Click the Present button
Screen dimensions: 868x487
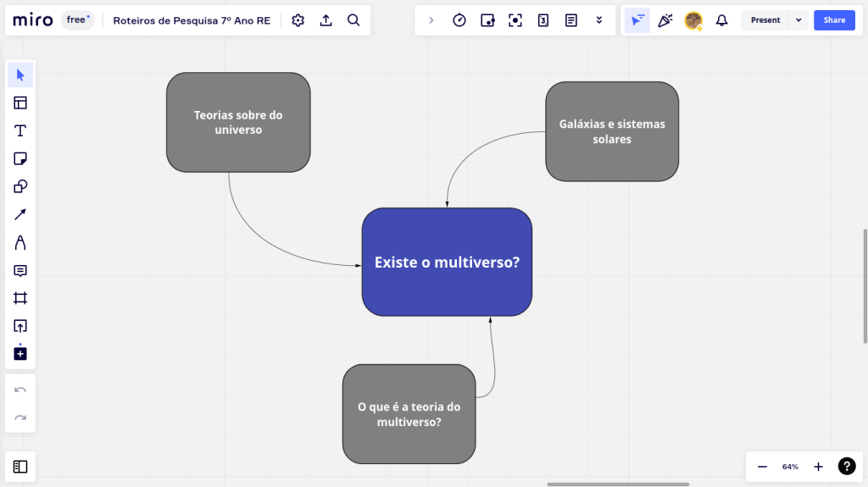point(765,20)
